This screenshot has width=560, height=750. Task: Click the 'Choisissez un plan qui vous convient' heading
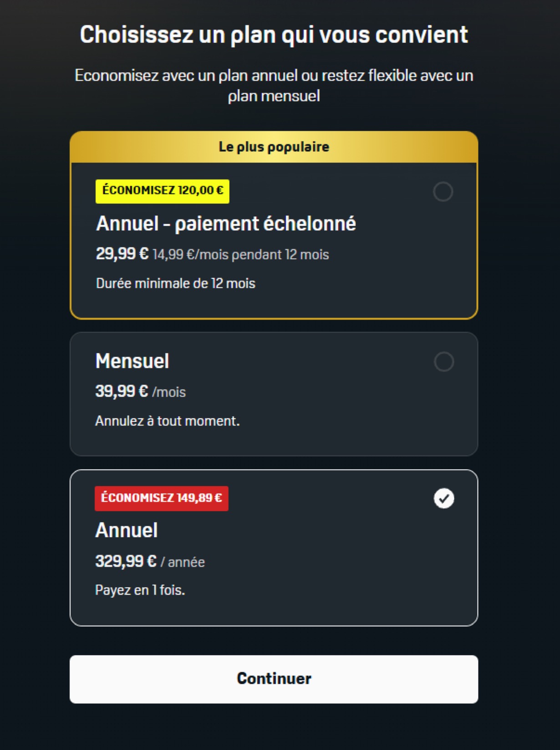(x=274, y=35)
